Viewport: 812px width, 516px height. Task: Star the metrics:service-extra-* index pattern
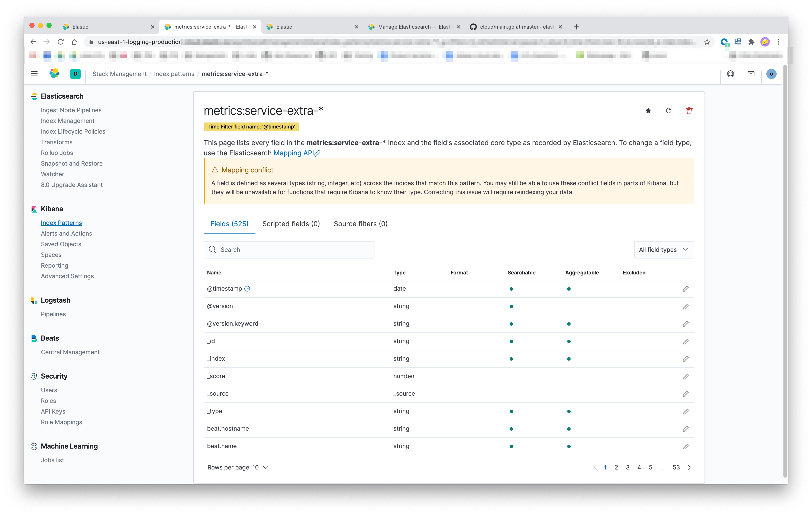(x=648, y=110)
